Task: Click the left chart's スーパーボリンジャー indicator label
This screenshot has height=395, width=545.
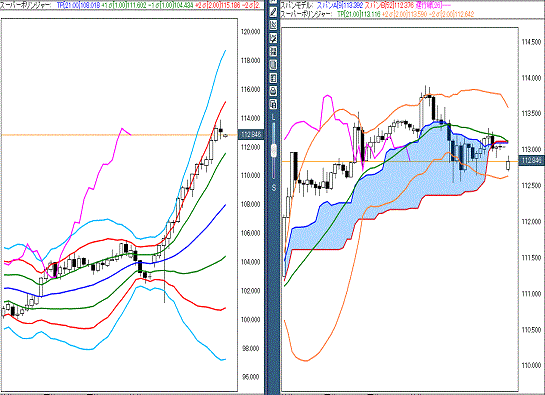Action: (26, 6)
